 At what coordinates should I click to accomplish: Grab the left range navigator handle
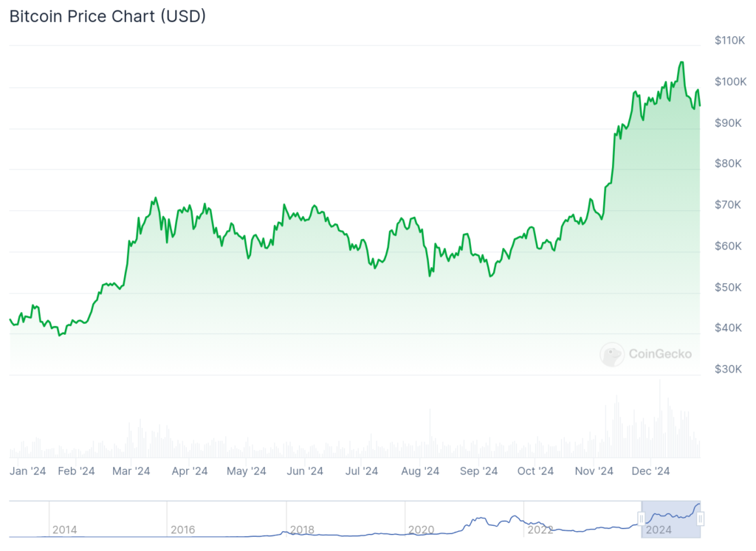click(642, 519)
